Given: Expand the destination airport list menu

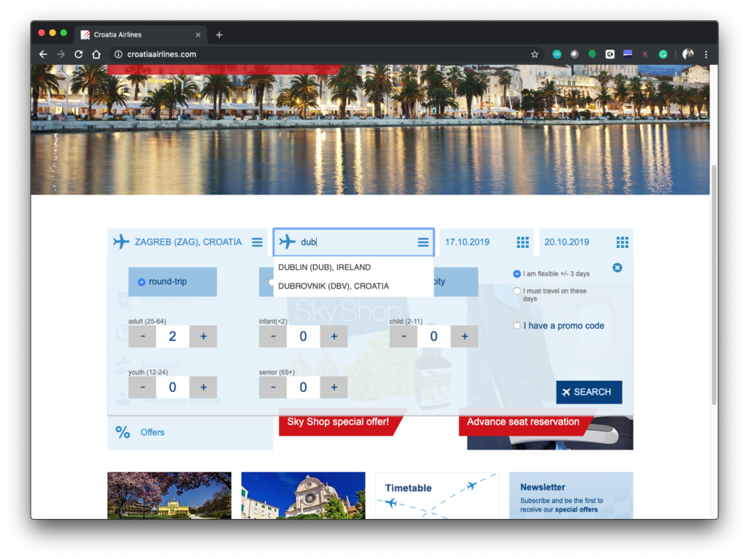Looking at the screenshot, I should (x=423, y=242).
